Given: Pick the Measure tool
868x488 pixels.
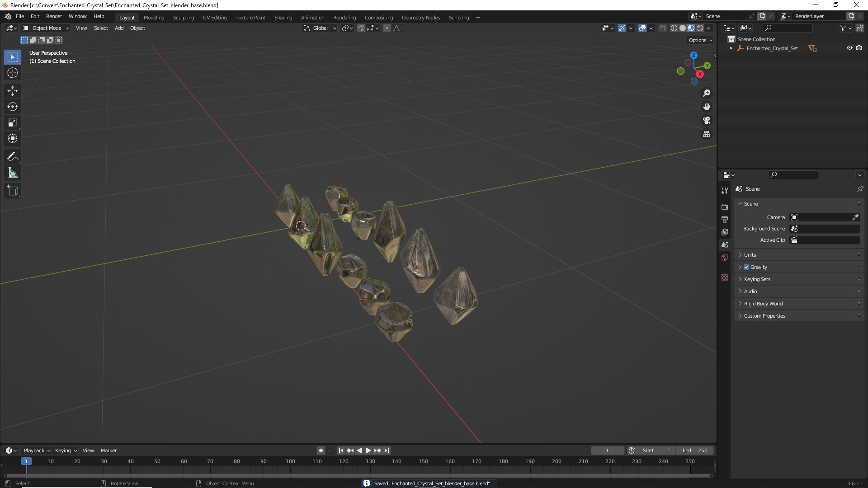Looking at the screenshot, I should [x=13, y=173].
